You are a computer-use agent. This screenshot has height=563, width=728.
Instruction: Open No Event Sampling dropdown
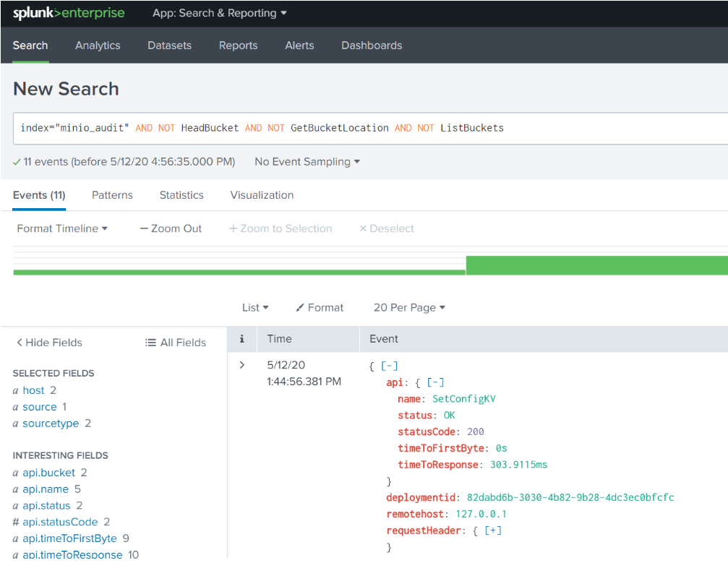(x=307, y=162)
